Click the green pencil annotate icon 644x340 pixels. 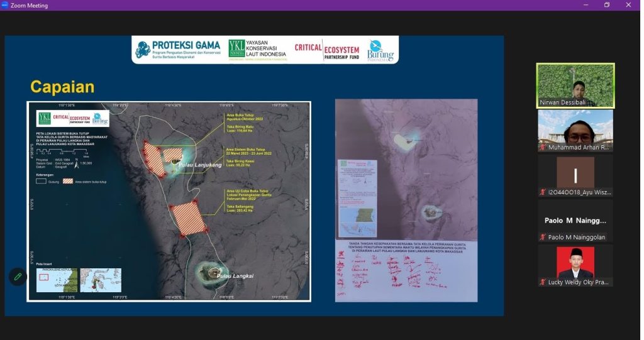[x=18, y=277]
